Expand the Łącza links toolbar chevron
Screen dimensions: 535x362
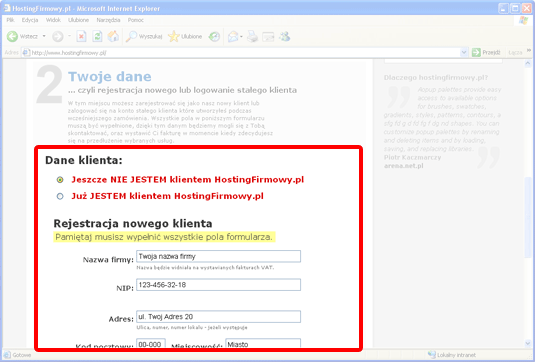click(529, 50)
